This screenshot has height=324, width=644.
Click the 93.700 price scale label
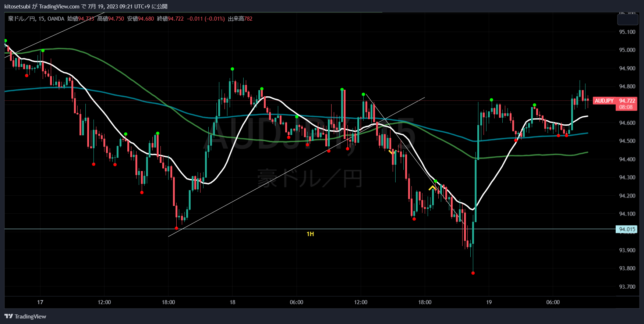(627, 286)
